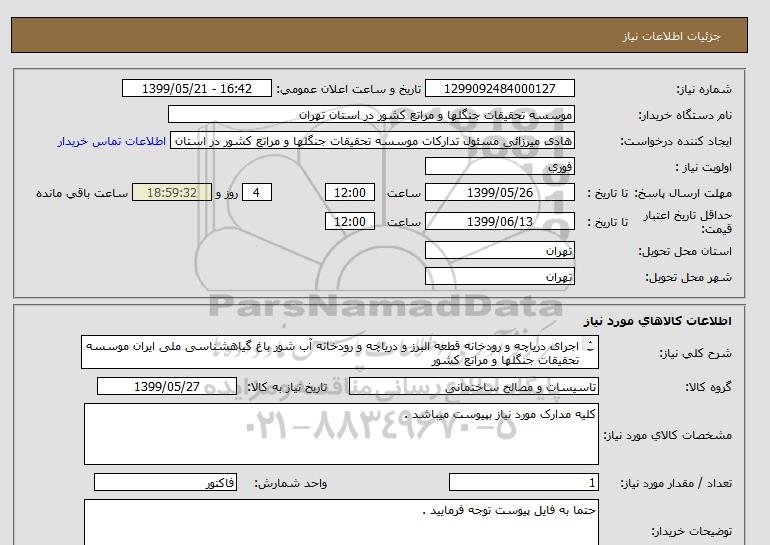Click the label استان محل تحویل
The width and height of the screenshot is (770, 545).
coord(685,252)
